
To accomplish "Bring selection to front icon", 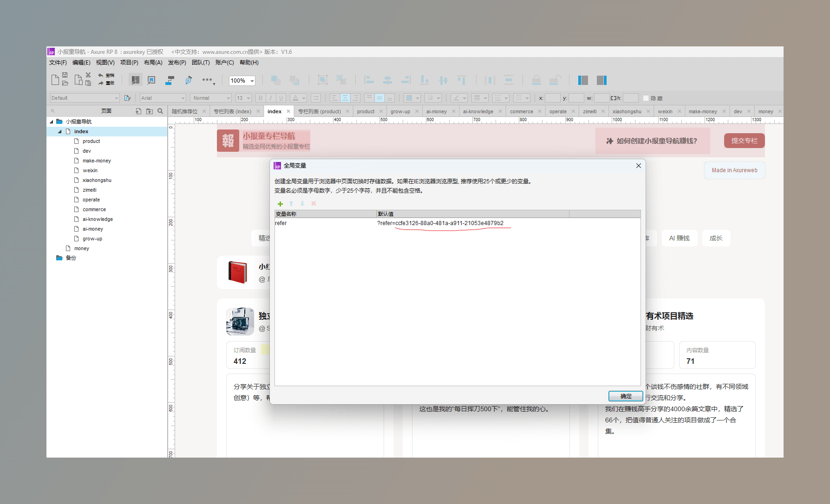I will (275, 80).
